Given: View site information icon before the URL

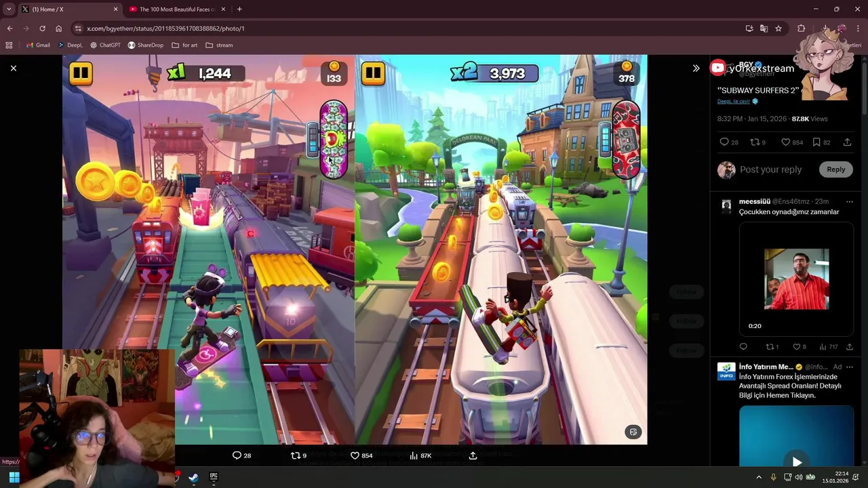Looking at the screenshot, I should (78, 28).
